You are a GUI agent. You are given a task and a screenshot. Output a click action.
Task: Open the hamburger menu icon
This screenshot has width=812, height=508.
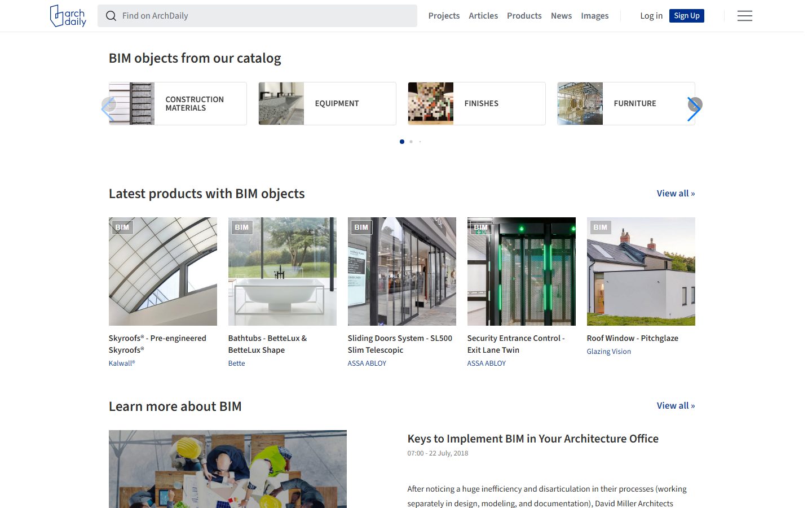pos(745,16)
